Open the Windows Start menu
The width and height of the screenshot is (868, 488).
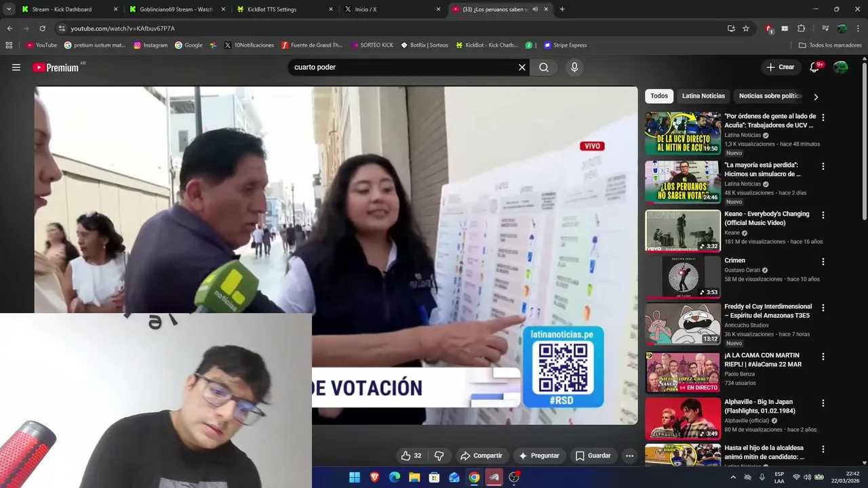click(x=355, y=477)
